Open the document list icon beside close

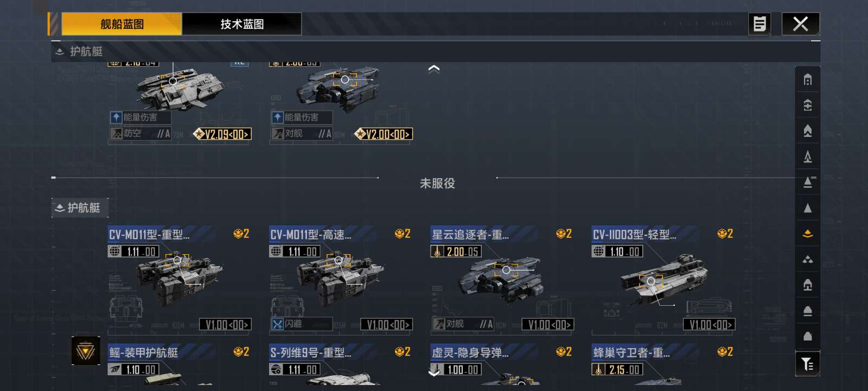click(x=759, y=24)
